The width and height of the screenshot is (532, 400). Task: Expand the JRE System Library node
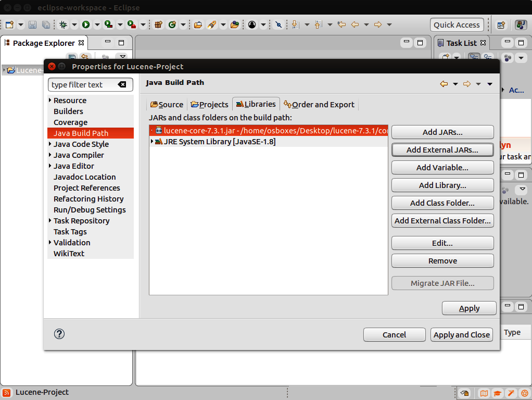click(152, 142)
